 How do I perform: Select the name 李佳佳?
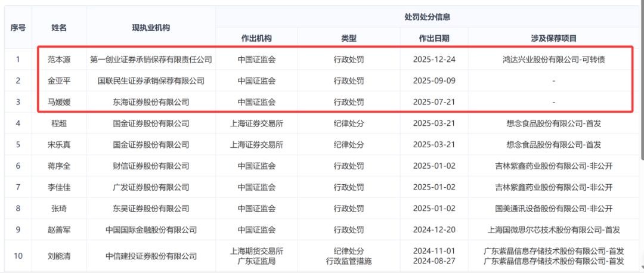pos(58,187)
